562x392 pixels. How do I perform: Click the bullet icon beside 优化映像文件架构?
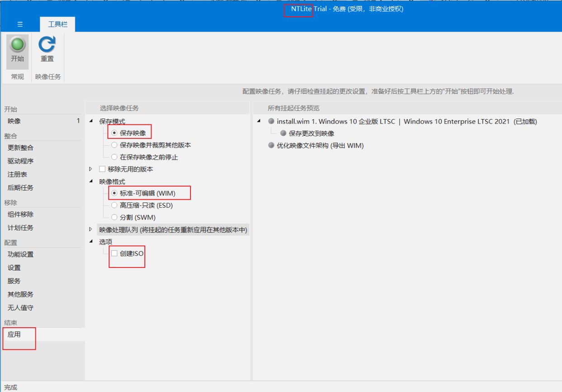[271, 146]
